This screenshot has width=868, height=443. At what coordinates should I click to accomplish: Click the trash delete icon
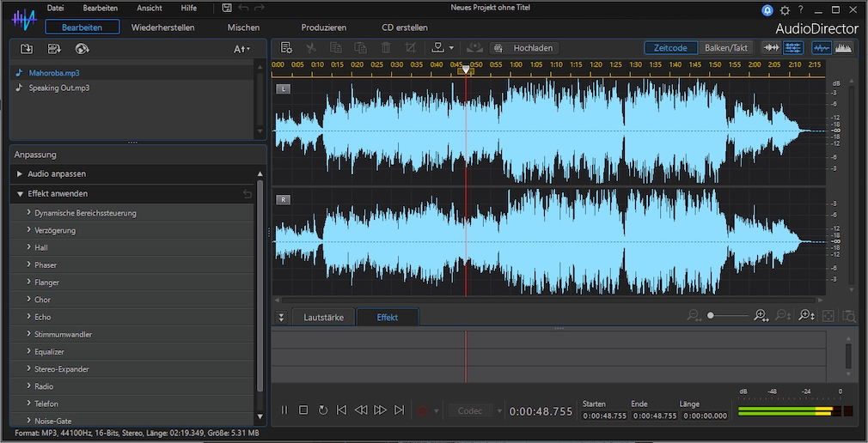(386, 47)
